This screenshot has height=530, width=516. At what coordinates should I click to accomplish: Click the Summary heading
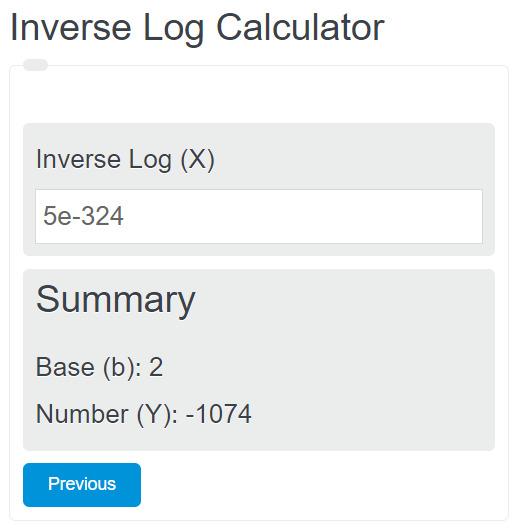(116, 300)
